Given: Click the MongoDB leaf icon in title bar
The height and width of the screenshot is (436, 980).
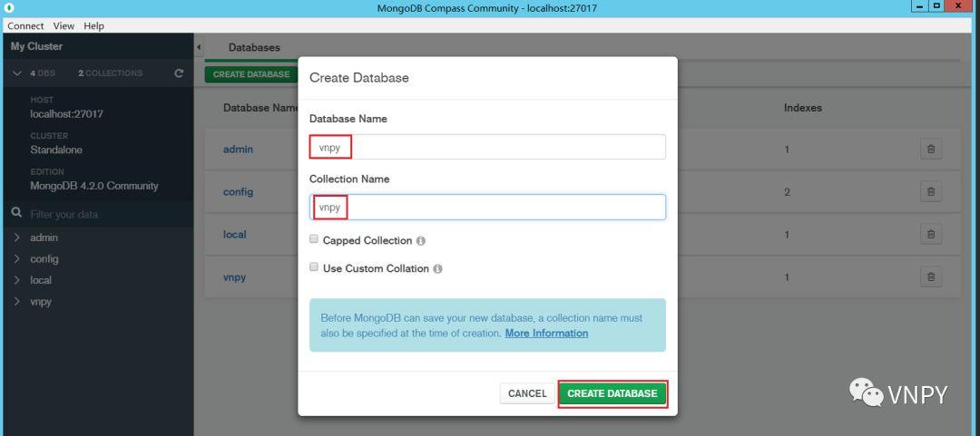Looking at the screenshot, I should tap(9, 7).
